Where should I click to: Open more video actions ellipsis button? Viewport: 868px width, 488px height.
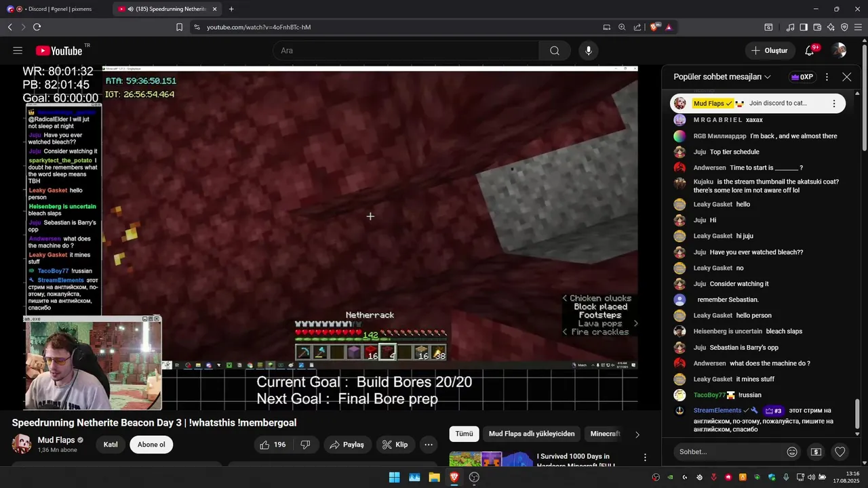[429, 445]
